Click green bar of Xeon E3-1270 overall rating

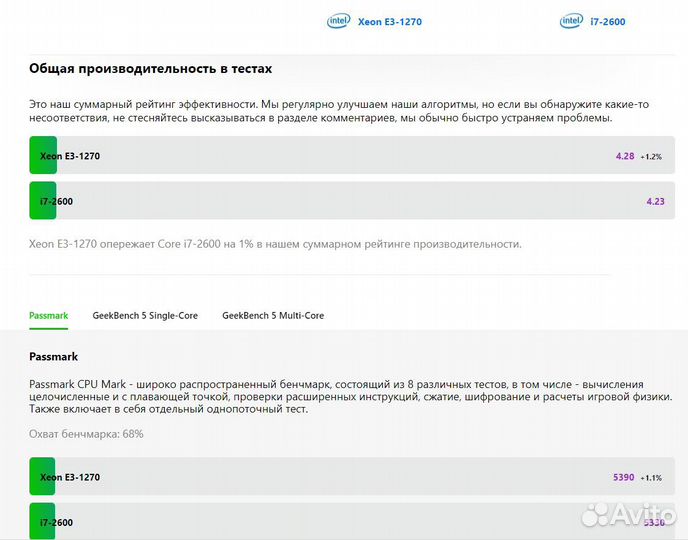pyautogui.click(x=43, y=156)
